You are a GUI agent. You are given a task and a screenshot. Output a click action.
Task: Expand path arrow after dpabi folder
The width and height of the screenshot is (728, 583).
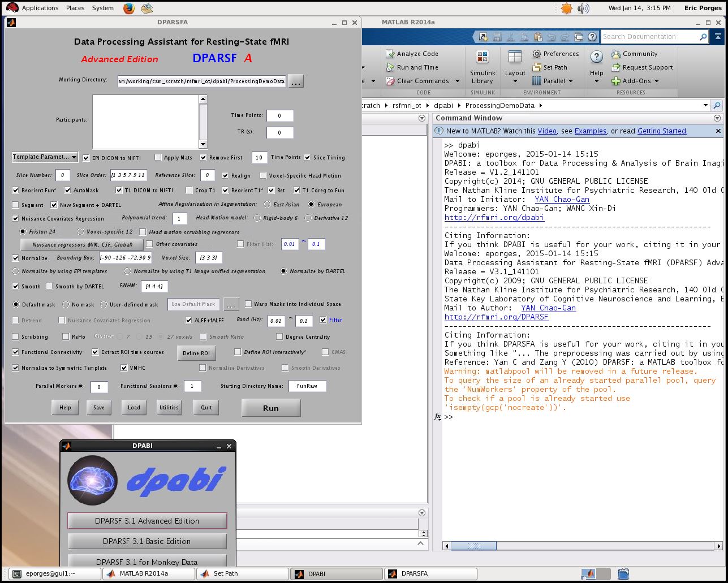click(x=460, y=105)
